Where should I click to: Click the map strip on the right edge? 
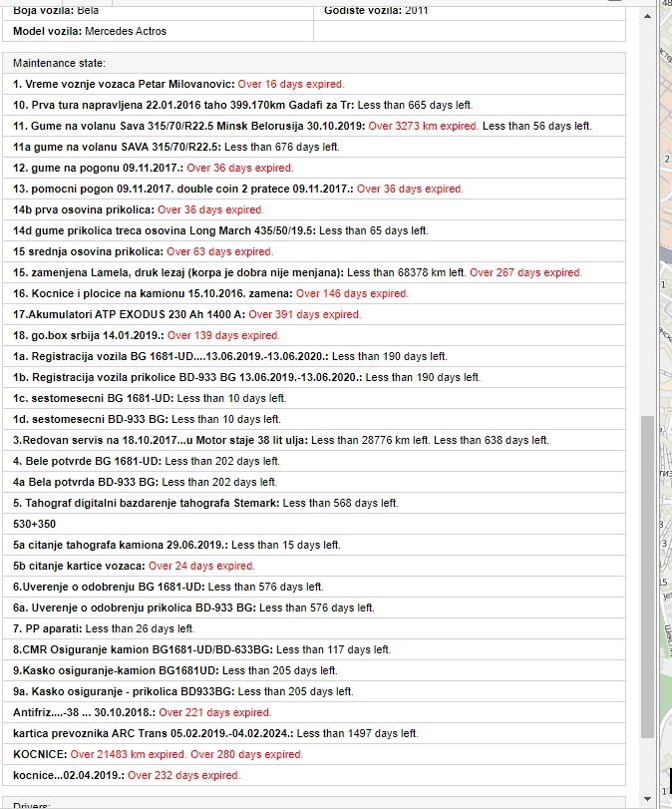tap(664, 399)
